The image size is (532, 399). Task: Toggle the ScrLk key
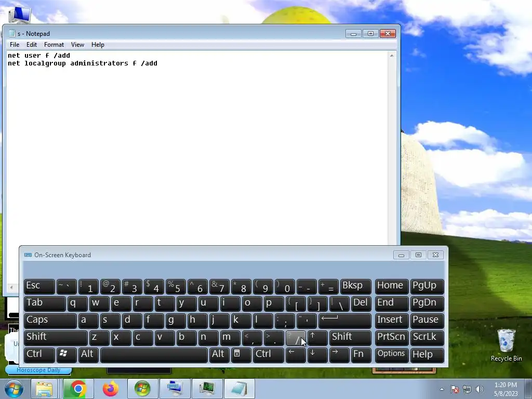pyautogui.click(x=427, y=338)
